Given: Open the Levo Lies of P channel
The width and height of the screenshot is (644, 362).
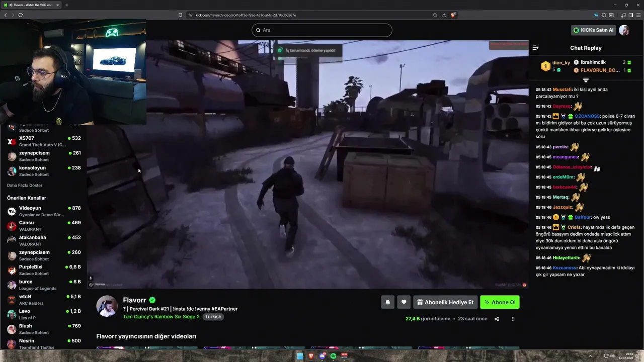Looking at the screenshot, I should 44,314.
